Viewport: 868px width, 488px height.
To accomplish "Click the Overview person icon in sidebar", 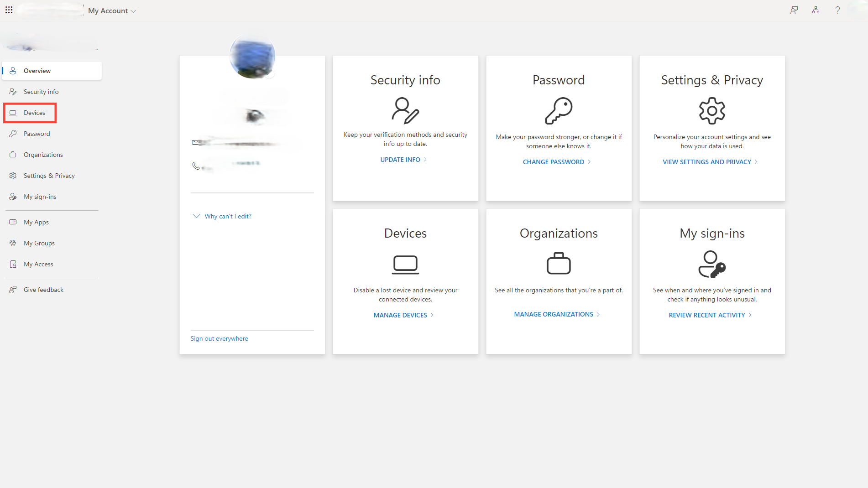I will click(13, 71).
